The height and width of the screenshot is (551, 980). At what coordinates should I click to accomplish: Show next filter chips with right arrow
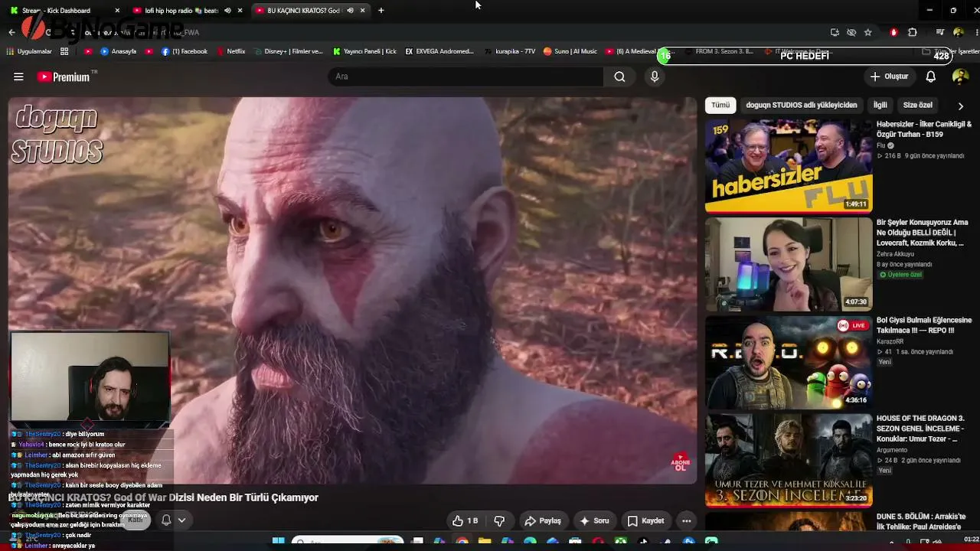[961, 106]
